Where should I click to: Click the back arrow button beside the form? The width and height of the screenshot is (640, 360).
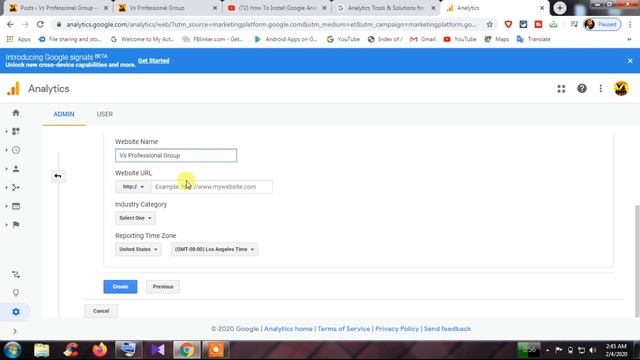[58, 176]
